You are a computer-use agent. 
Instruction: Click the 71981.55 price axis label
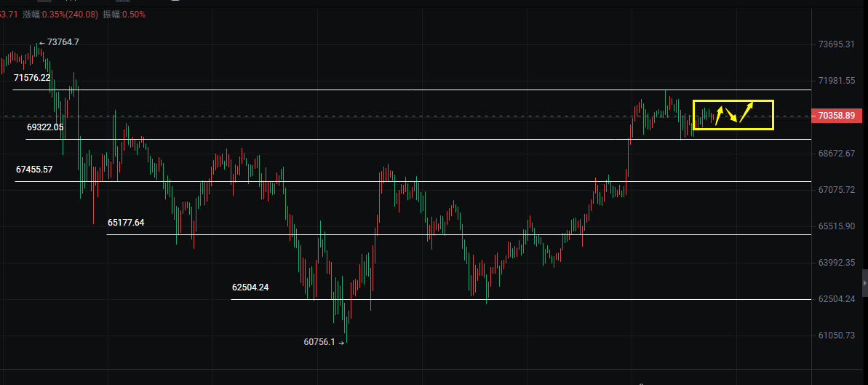click(836, 81)
